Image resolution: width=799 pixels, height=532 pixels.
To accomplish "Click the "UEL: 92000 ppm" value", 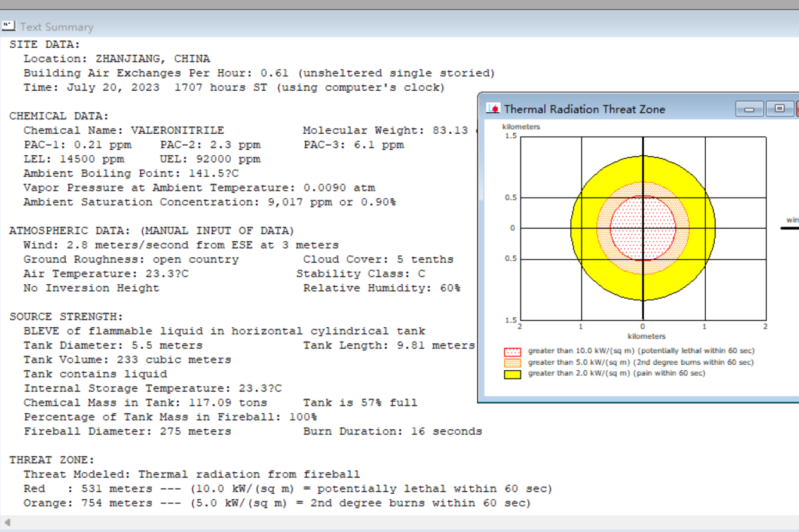I will coord(210,159).
